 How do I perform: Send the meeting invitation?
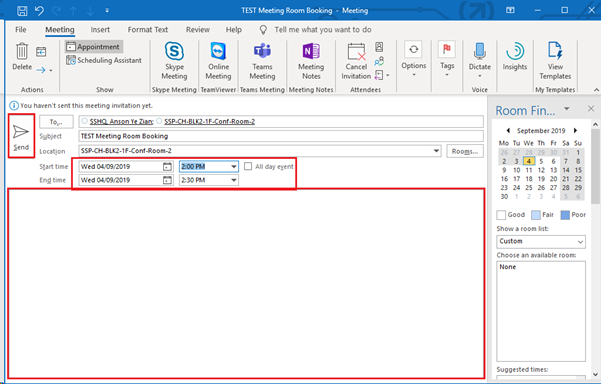point(21,136)
